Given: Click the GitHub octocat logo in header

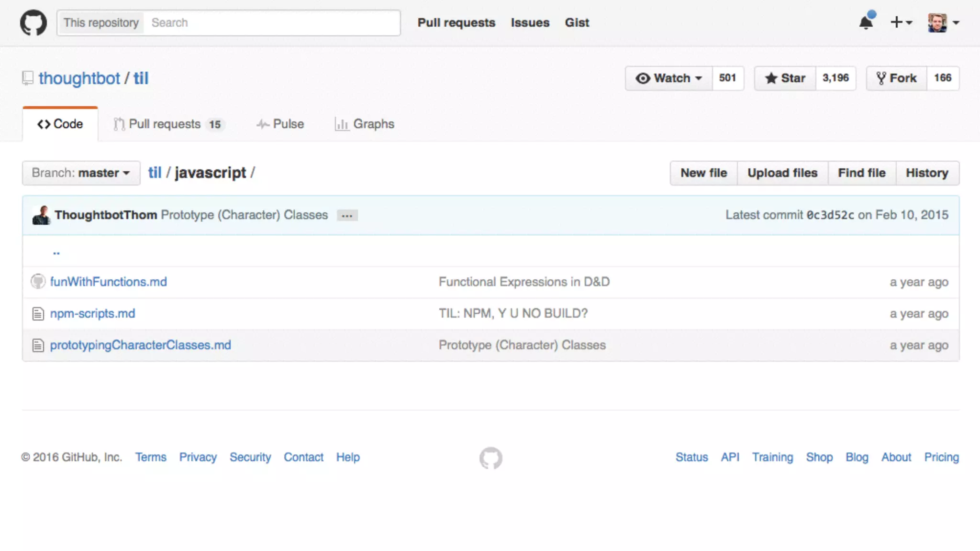Looking at the screenshot, I should (33, 22).
